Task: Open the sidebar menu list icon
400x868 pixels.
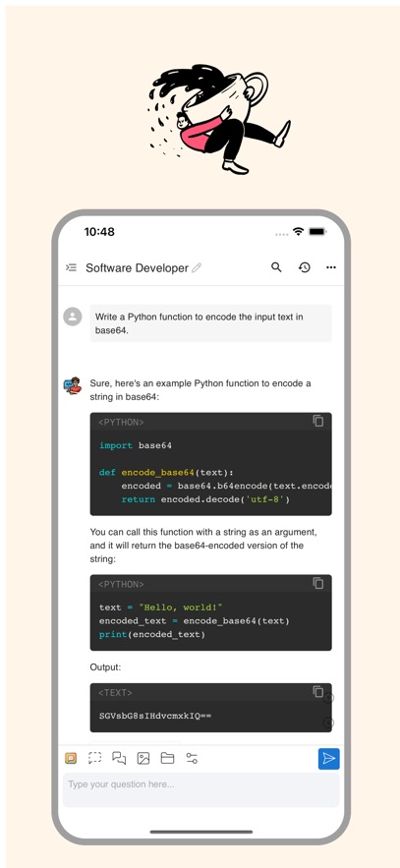Action: pyautogui.click(x=71, y=268)
